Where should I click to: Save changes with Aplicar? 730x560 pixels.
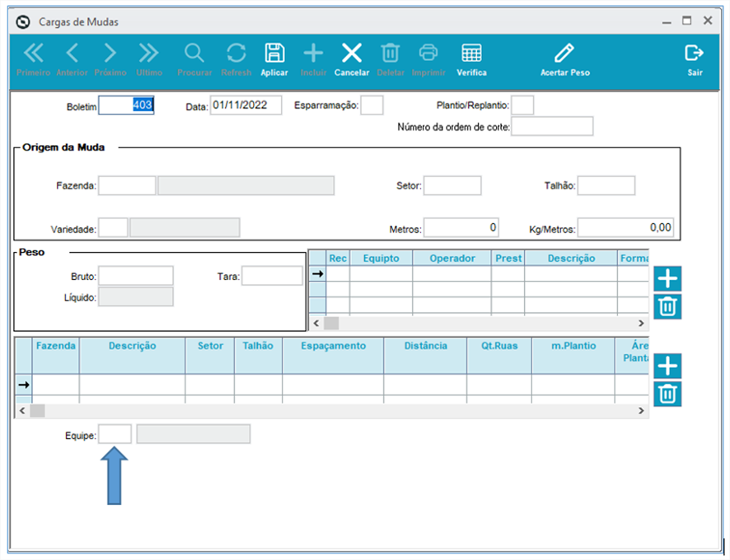coord(274,59)
